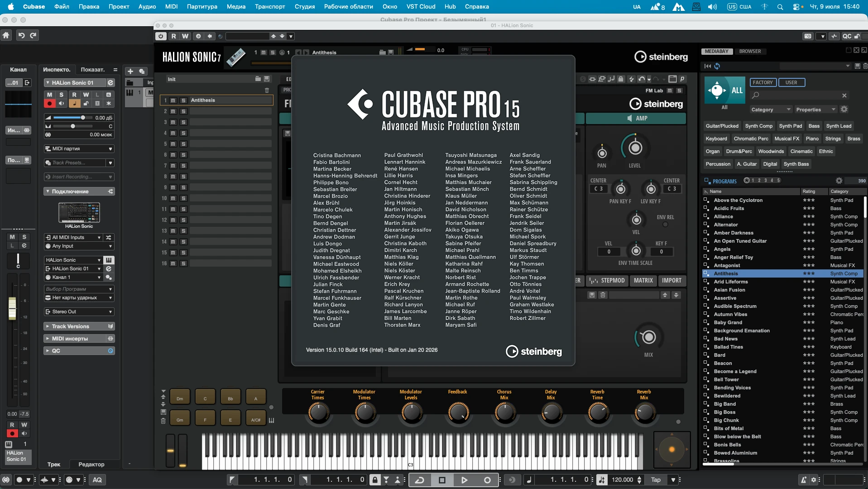Solo the HALion Sonic 01 track in the Inspector
The image size is (868, 489).
(x=62, y=95)
